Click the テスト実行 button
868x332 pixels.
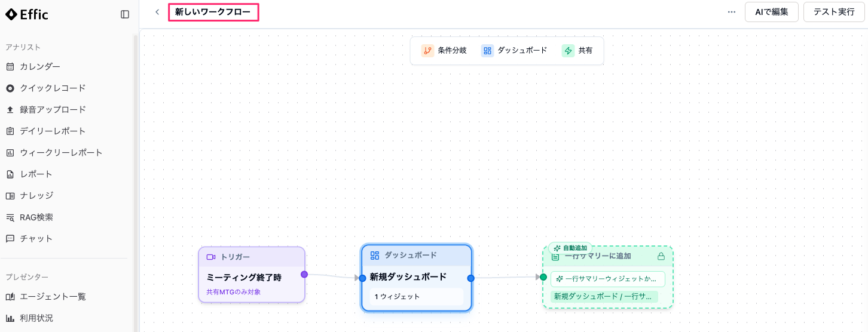pyautogui.click(x=834, y=12)
